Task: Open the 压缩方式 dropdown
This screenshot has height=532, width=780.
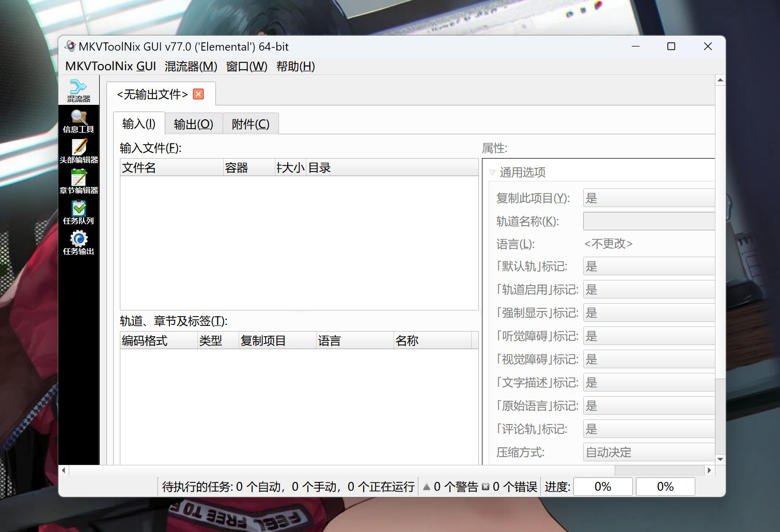Action: coord(649,452)
